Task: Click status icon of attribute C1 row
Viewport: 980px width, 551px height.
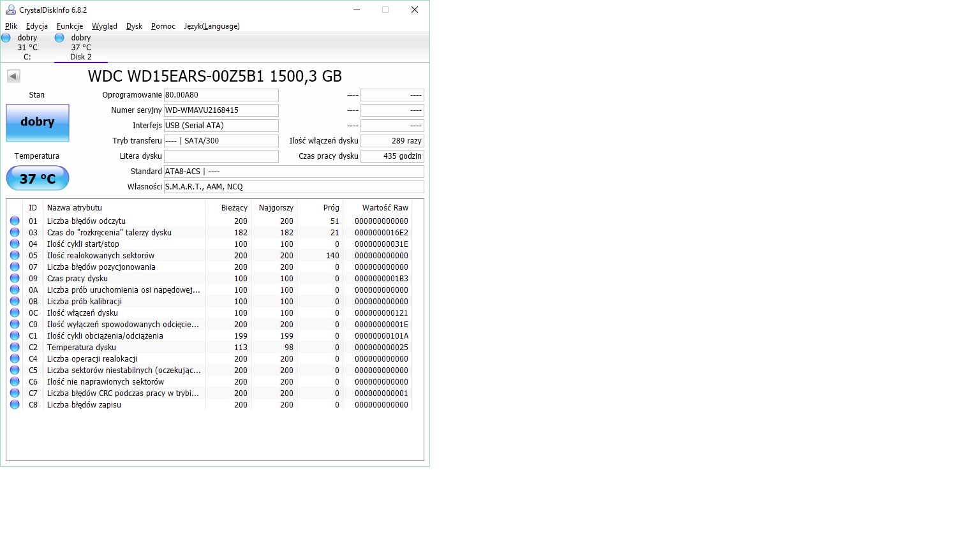Action: tap(15, 335)
